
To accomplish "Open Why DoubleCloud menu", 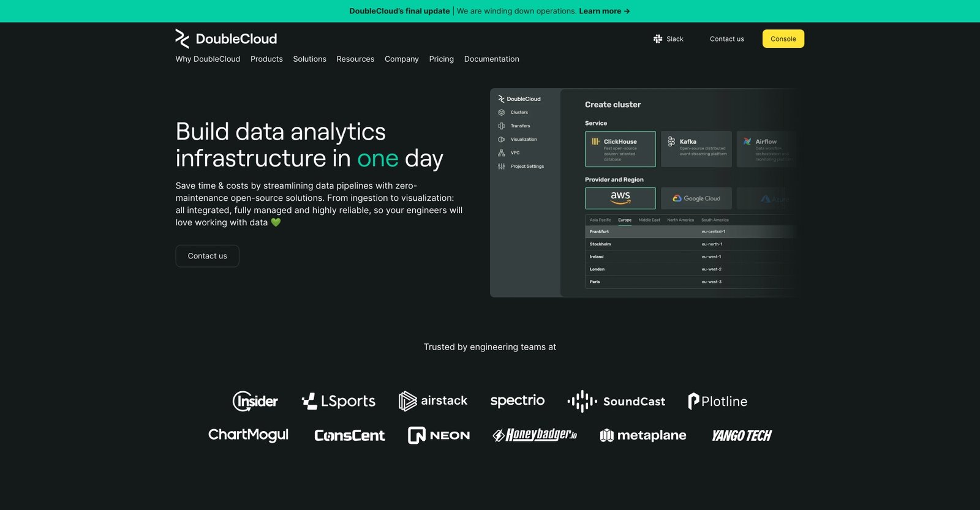I will coord(208,59).
